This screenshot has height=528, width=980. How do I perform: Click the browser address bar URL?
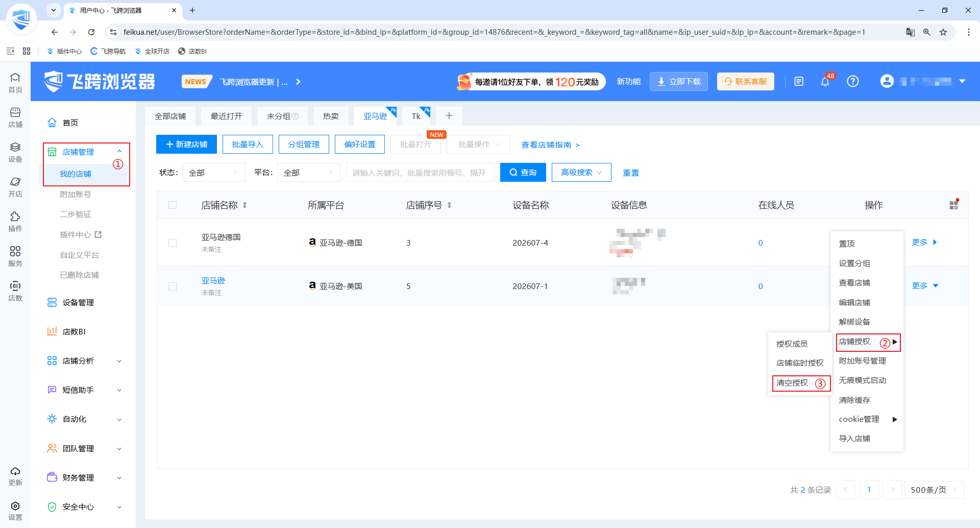494,32
